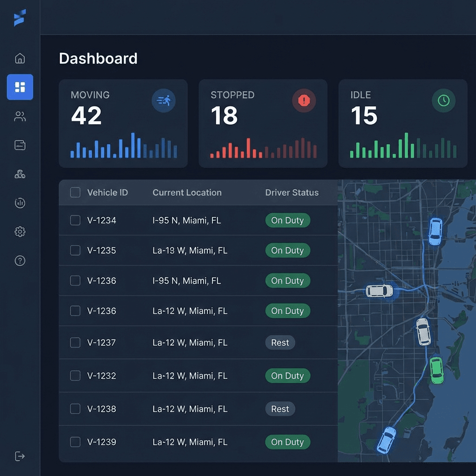This screenshot has width=476, height=476.
Task: Open the Drivers people icon
Action: click(20, 117)
